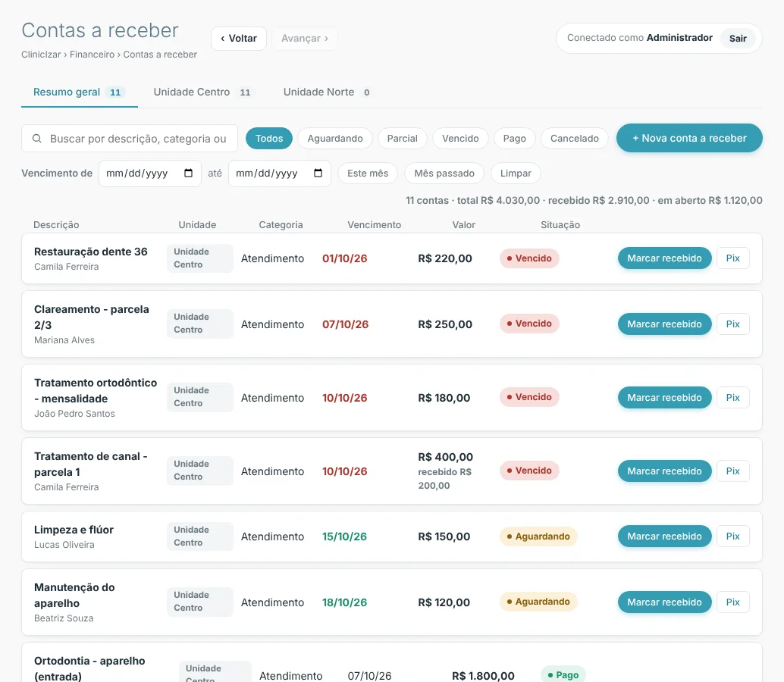Apply the Este mês date shortcut

(368, 174)
